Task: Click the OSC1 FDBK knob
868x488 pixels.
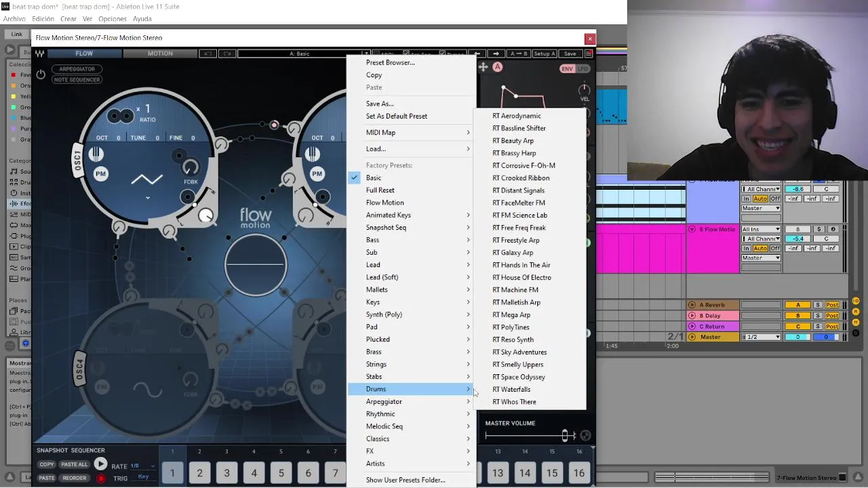Action: 191,167
